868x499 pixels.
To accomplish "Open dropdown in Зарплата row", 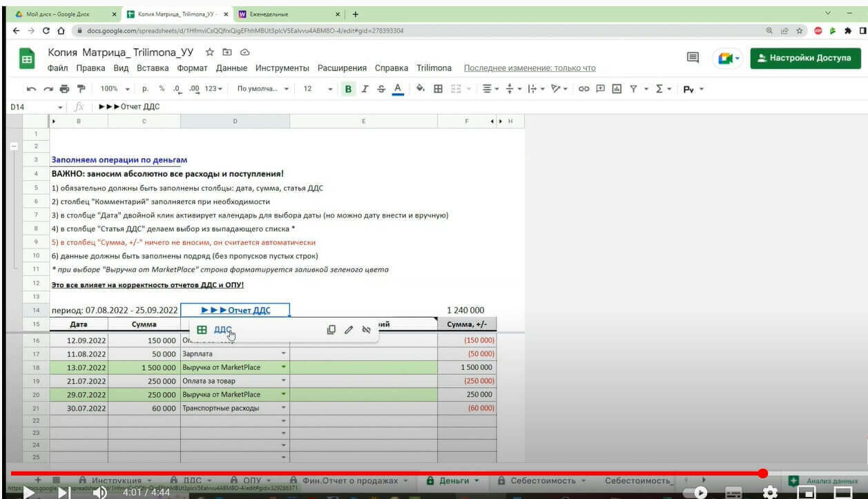I will [283, 353].
